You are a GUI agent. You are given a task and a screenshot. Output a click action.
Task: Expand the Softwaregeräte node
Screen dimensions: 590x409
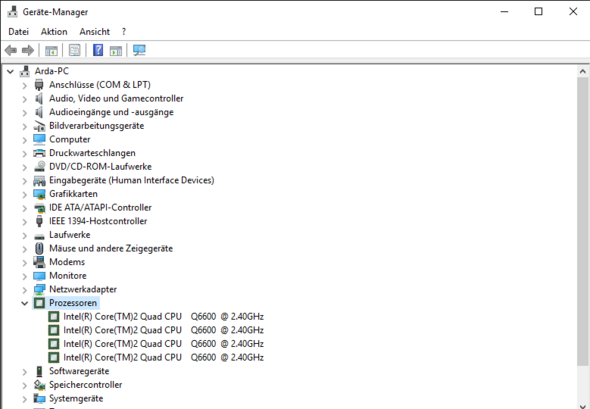pyautogui.click(x=24, y=372)
